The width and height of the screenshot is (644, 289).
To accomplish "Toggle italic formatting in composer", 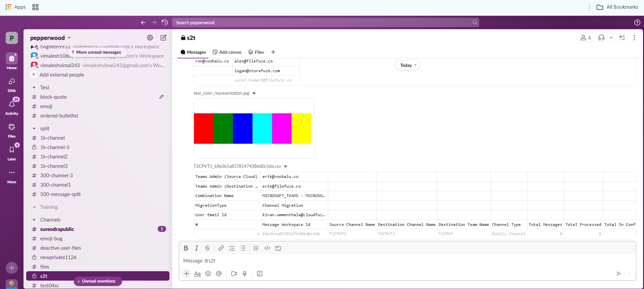I will coord(197,248).
